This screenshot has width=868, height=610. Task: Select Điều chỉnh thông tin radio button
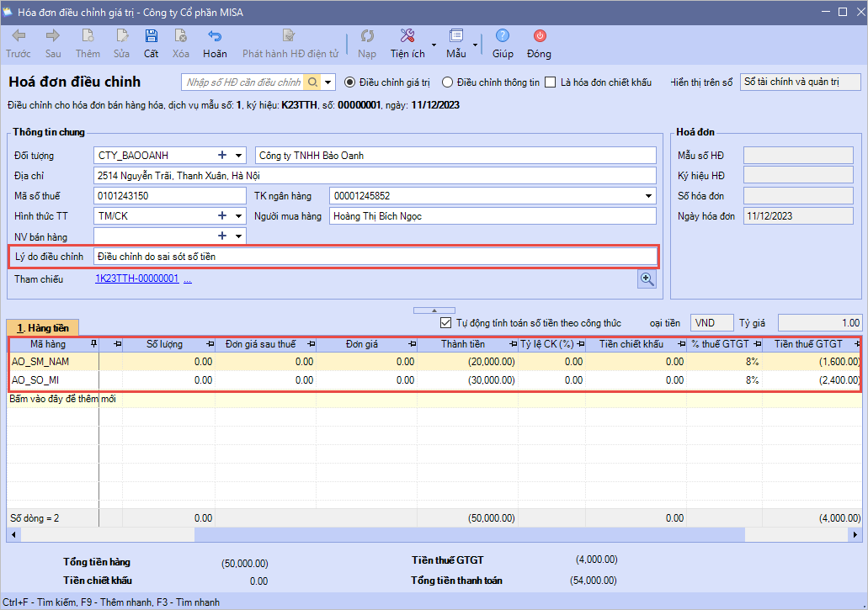coord(448,82)
